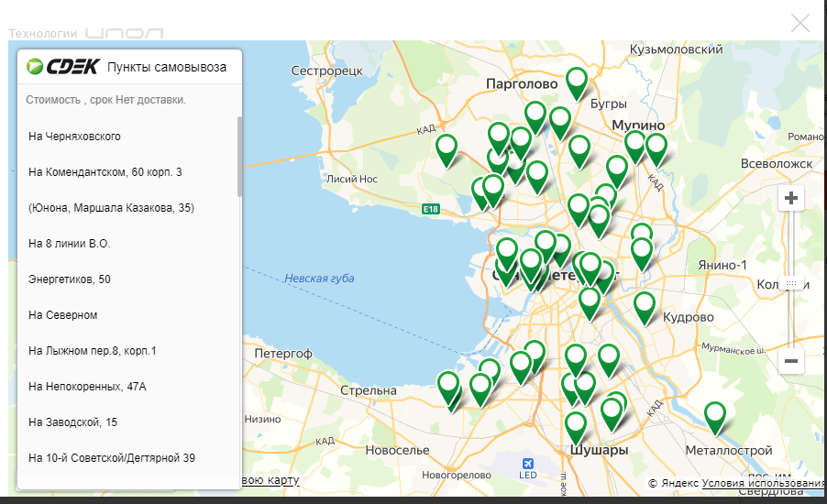Click the CDEK logo in panel header
Screen dimensions: 827x504
pyautogui.click(x=63, y=67)
